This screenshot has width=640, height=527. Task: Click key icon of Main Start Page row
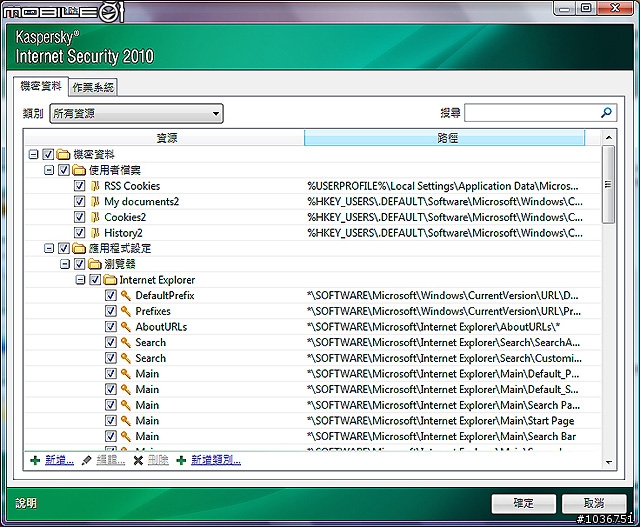click(x=126, y=421)
